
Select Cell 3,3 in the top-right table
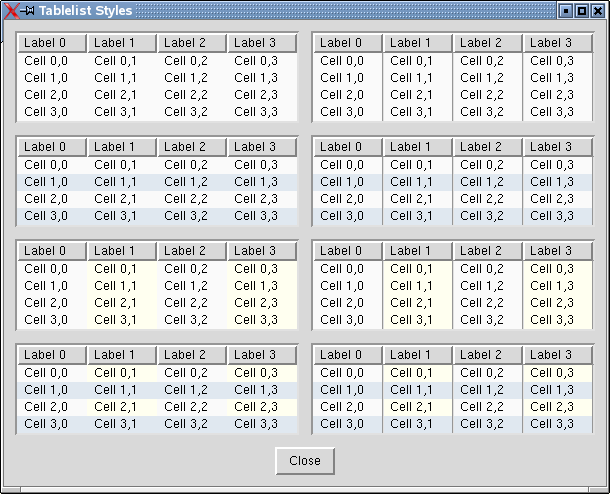pyautogui.click(x=552, y=112)
